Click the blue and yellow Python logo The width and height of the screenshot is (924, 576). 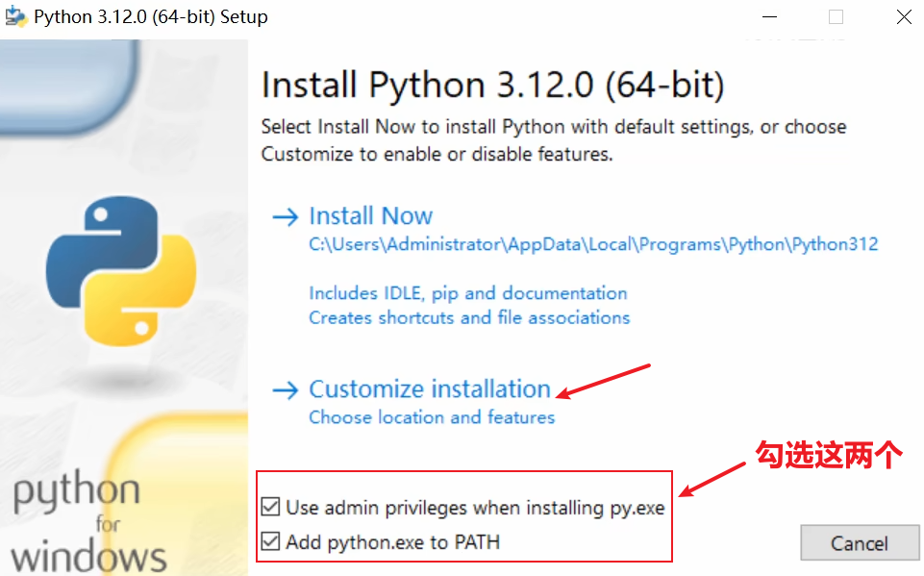(x=121, y=271)
